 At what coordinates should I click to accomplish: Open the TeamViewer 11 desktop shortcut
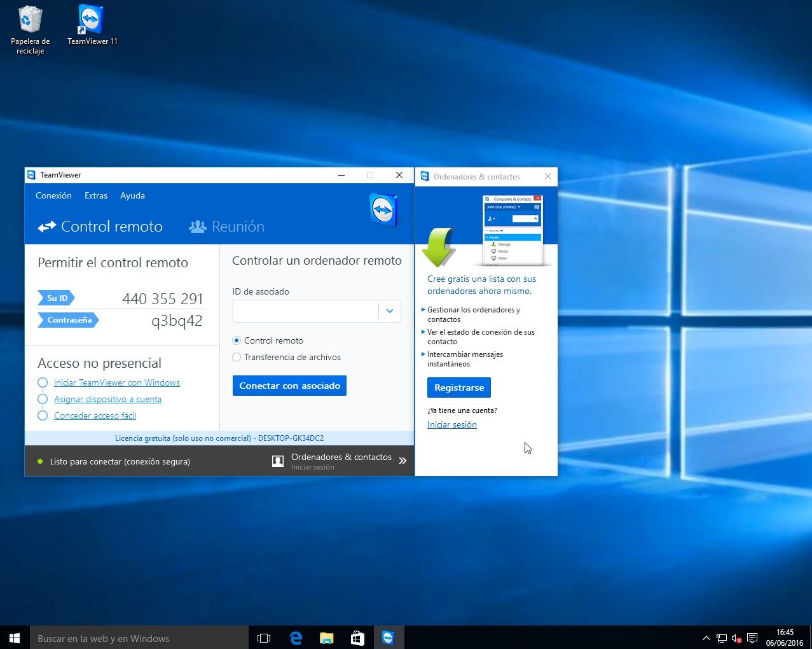[x=92, y=25]
